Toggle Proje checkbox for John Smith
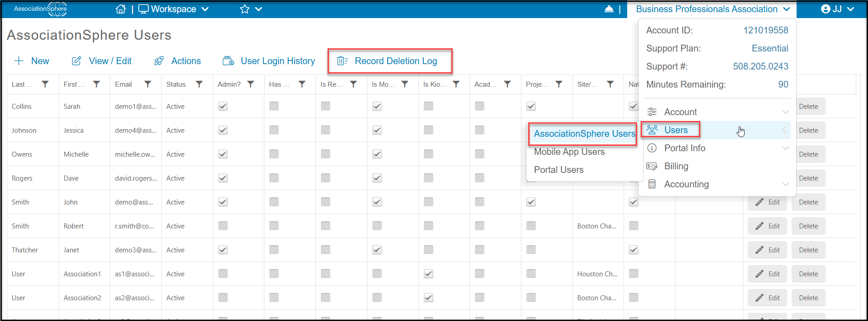 531,202
